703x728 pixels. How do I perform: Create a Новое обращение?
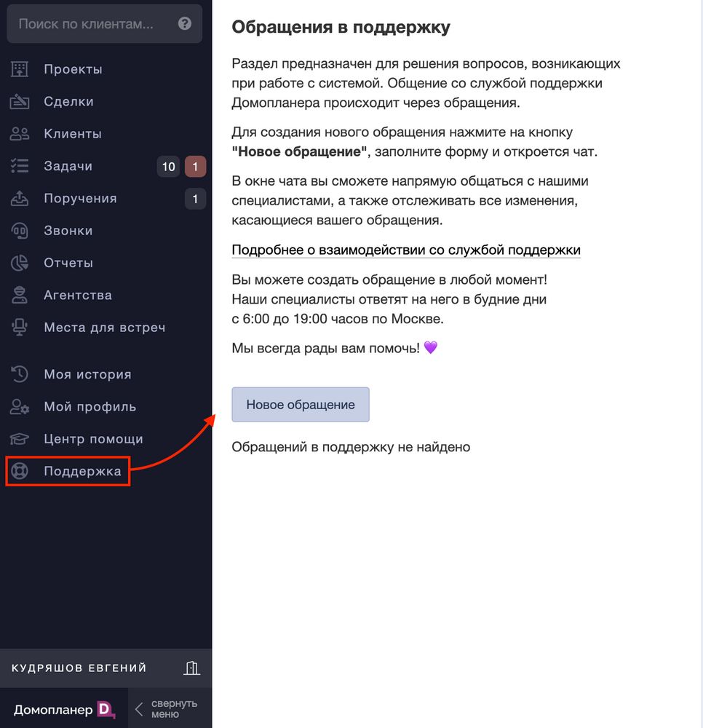coord(301,404)
